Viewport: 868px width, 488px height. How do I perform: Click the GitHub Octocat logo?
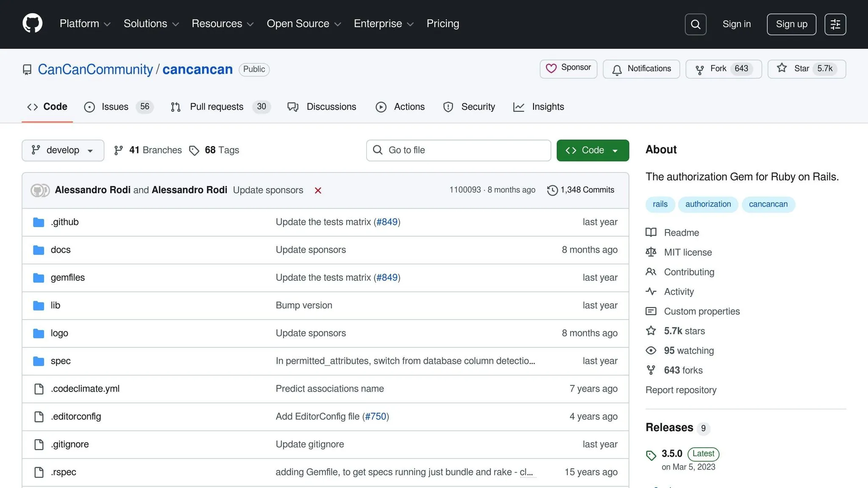click(32, 23)
